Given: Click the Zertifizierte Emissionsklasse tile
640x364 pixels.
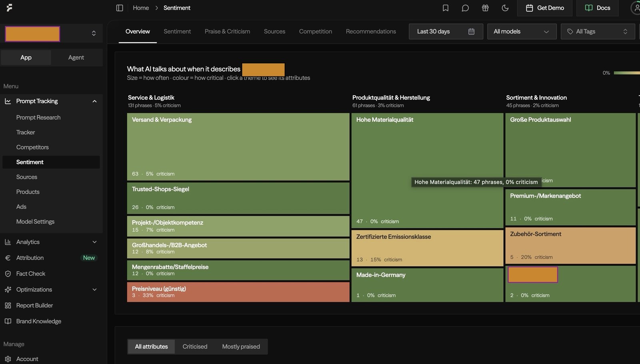Looking at the screenshot, I should tap(427, 248).
